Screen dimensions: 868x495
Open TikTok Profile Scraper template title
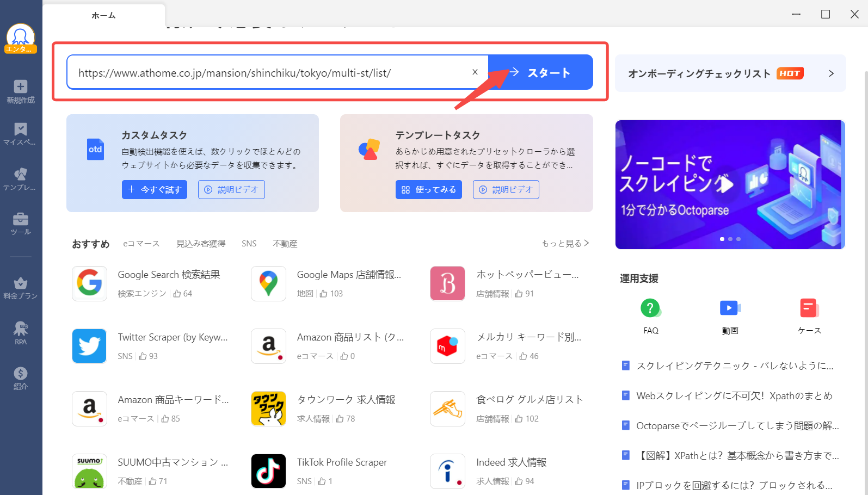(x=342, y=462)
